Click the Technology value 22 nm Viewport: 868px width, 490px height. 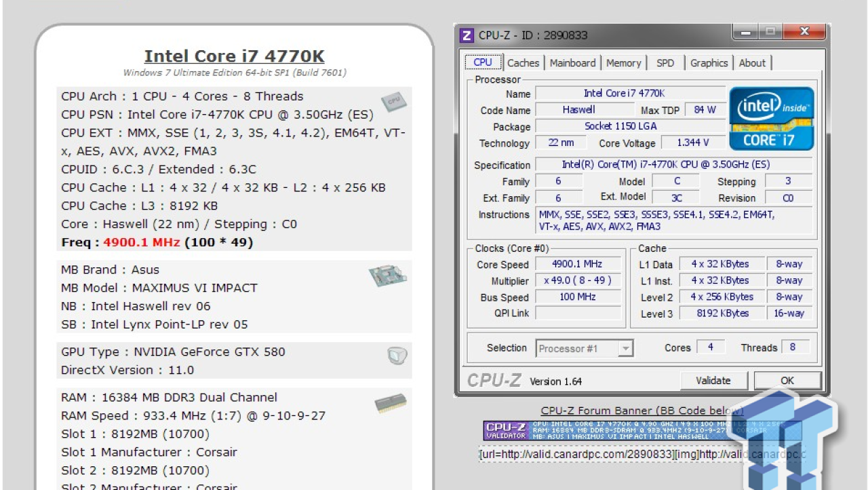tap(561, 143)
